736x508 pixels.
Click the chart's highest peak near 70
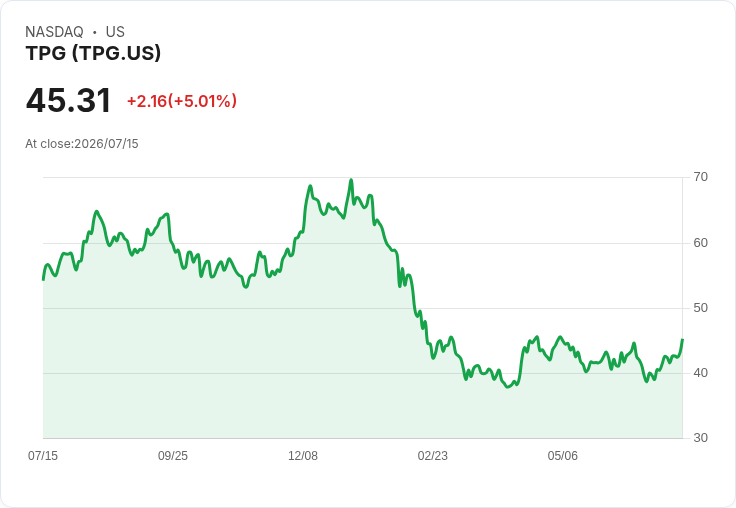(x=351, y=180)
